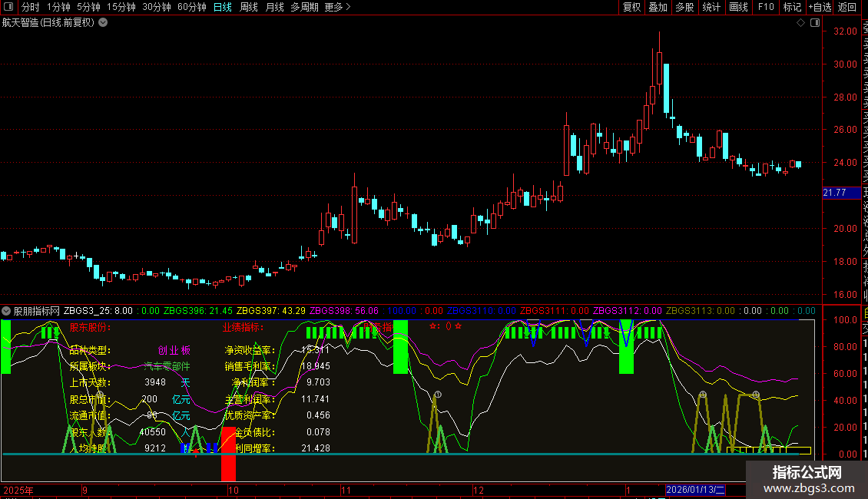868x499 pixels.
Task: Select the 1分钟 period tab
Action: (x=58, y=7)
